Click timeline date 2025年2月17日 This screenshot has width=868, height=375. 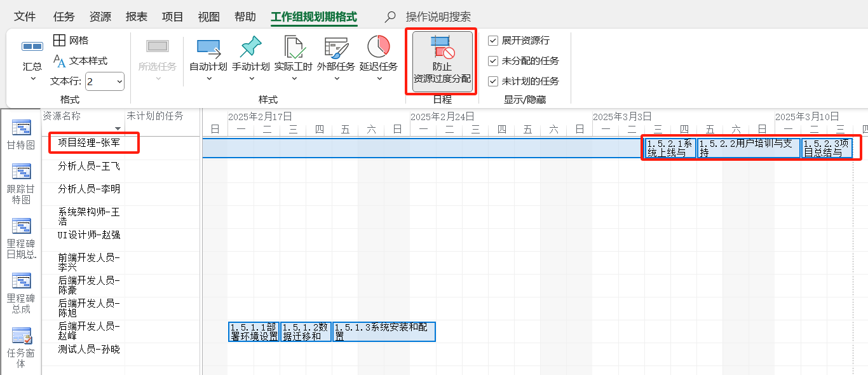point(260,116)
